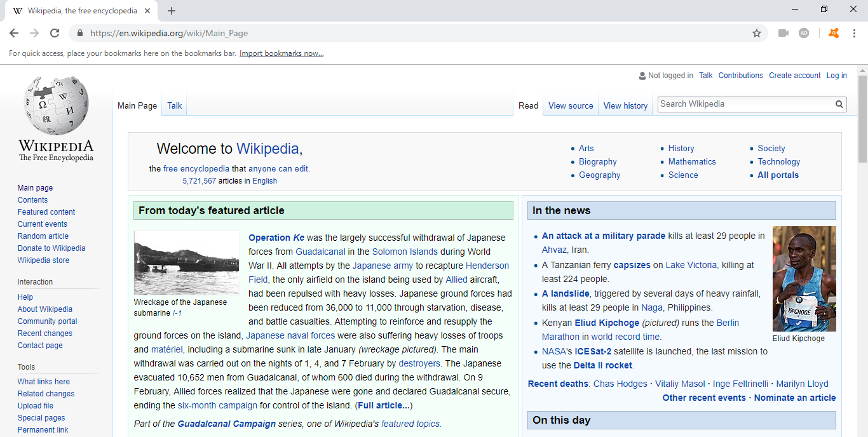Open the user Talk link at top
Screen dimensions: 868x437
point(706,76)
